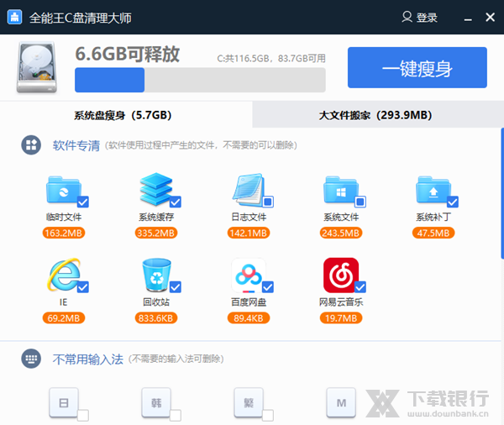Click the 69.2MB size badge
504x425 pixels.
coord(64,318)
